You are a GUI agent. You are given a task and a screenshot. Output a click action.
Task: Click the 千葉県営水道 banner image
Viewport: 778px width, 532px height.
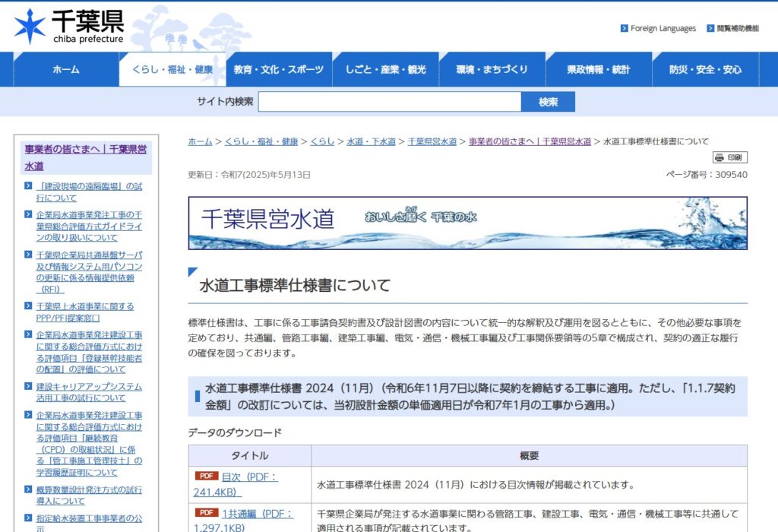467,223
